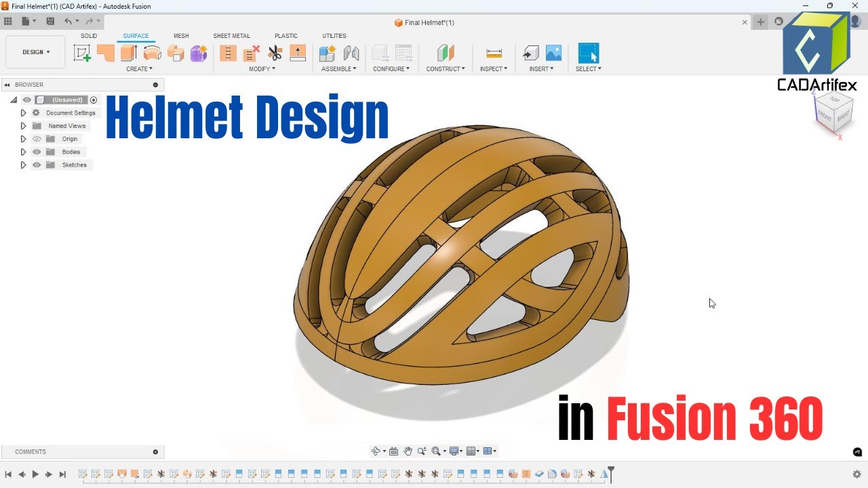The width and height of the screenshot is (868, 488).
Task: Click the Look At navigation icon
Action: pos(394,451)
